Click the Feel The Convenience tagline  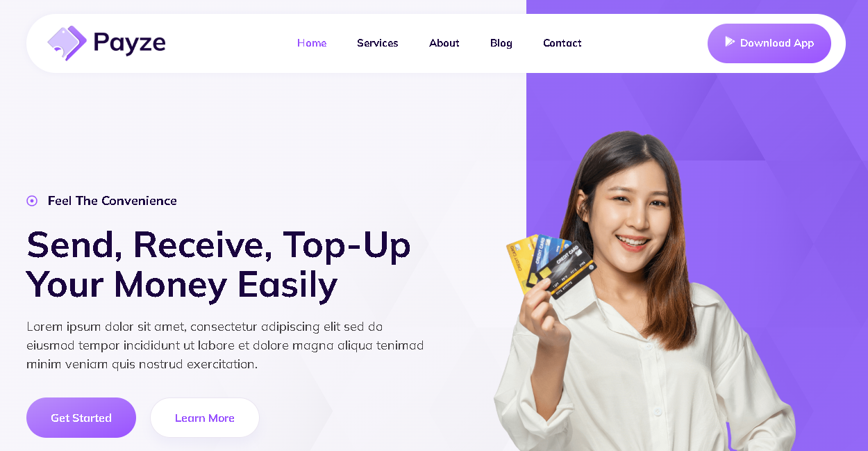coord(112,201)
